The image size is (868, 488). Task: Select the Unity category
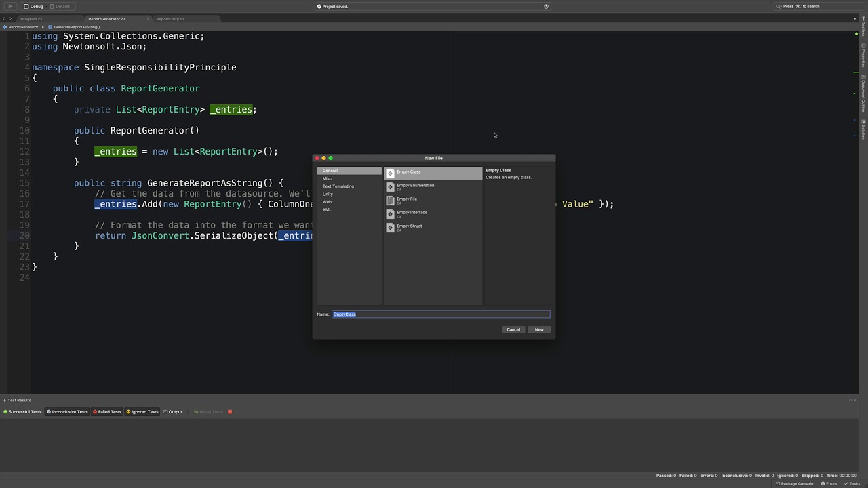pos(349,194)
